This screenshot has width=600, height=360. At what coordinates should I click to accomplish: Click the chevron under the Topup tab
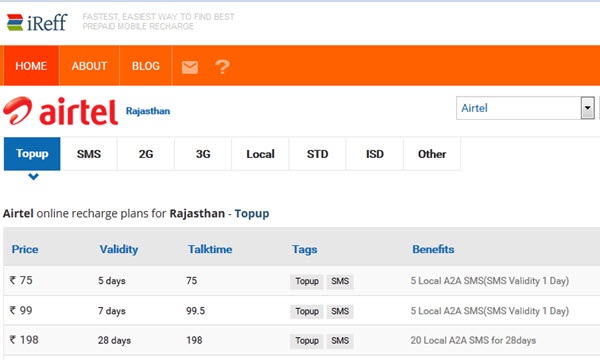click(x=33, y=177)
